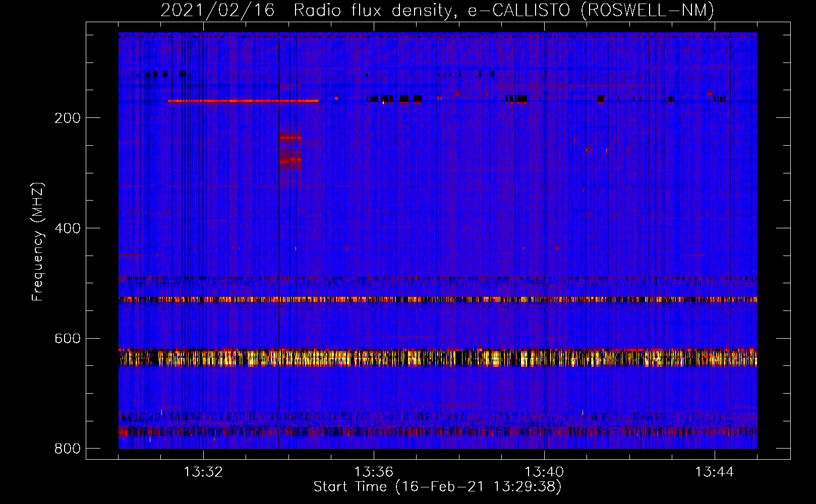Image resolution: width=816 pixels, height=504 pixels.
Task: Click the plot title 'Radio flux density, e-CALLISTO (ROSWELL-NM)'
Action: click(x=504, y=10)
